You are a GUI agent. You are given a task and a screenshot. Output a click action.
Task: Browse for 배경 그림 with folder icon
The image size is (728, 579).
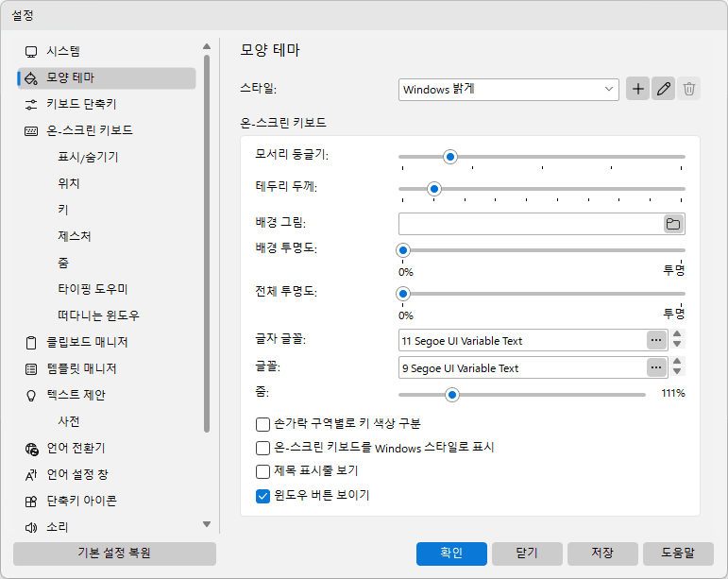673,224
